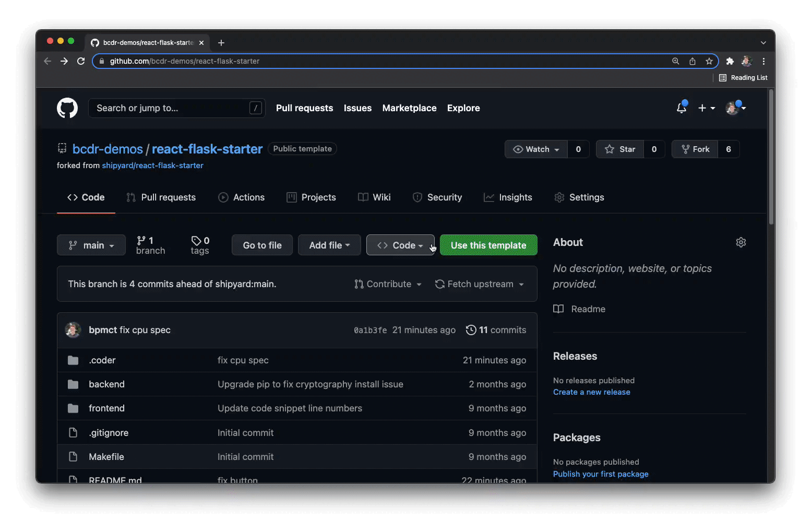The width and height of the screenshot is (812, 520).
Task: Open bpmct commit author avatar
Action: point(73,330)
